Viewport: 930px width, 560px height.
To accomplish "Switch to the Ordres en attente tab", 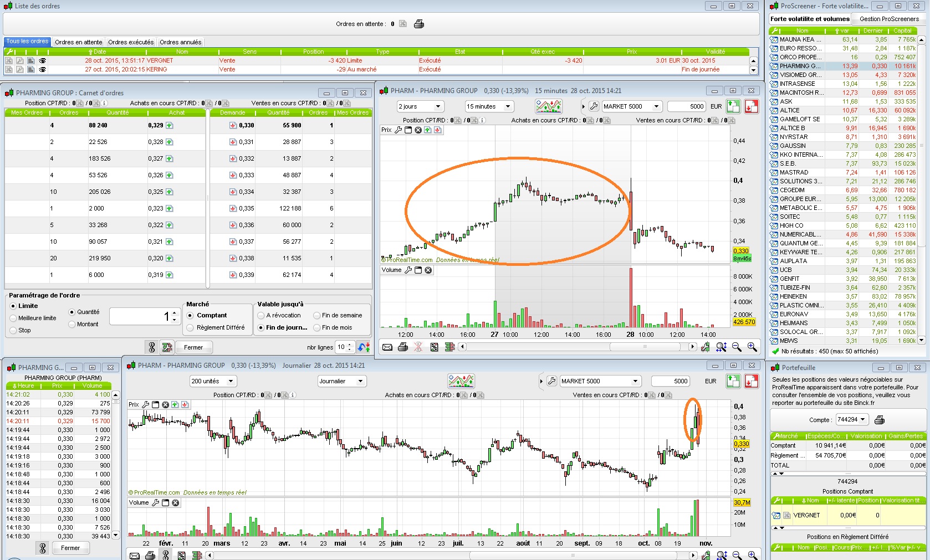I will coord(79,42).
